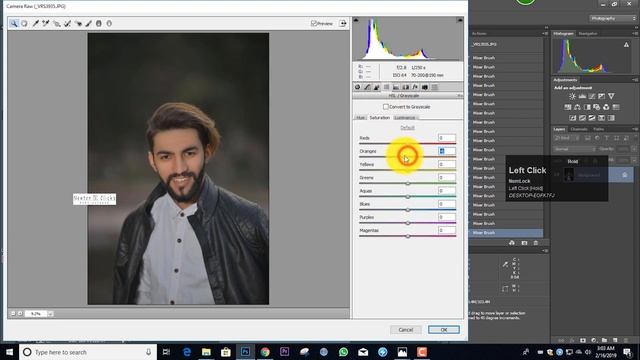Open the Presets panel icon
This screenshot has width=640, height=360.
point(435,87)
